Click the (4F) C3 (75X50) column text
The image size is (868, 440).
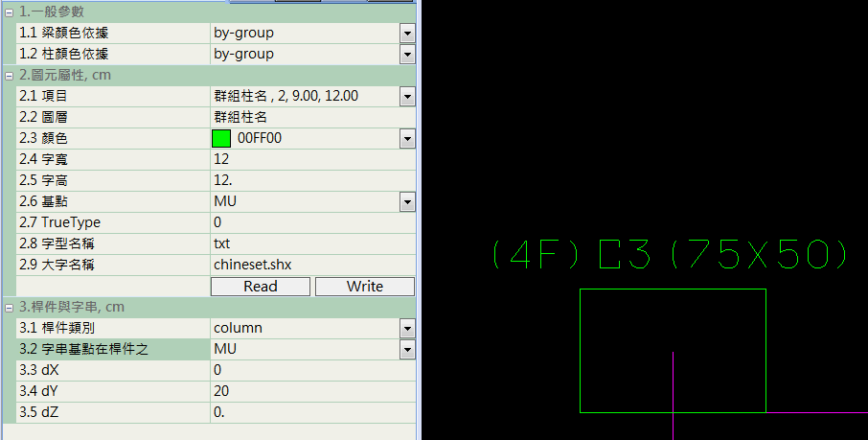(x=670, y=255)
